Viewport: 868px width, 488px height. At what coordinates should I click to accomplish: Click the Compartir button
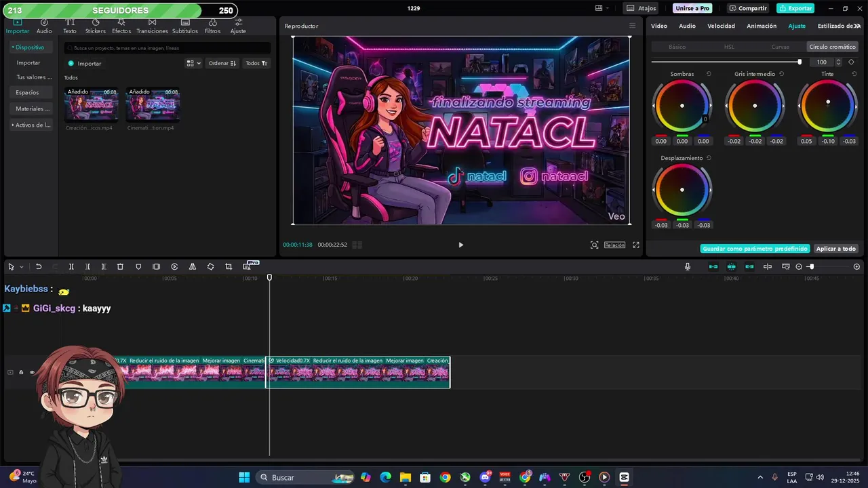tap(748, 8)
